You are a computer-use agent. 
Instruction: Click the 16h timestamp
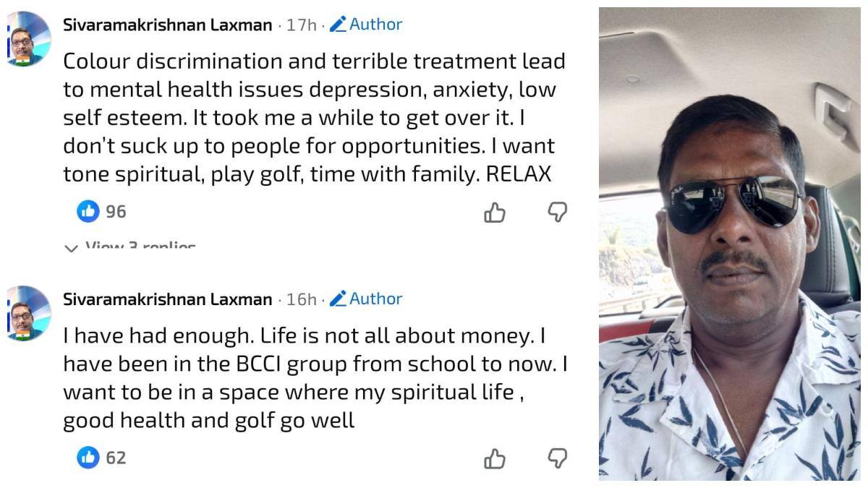point(301,299)
